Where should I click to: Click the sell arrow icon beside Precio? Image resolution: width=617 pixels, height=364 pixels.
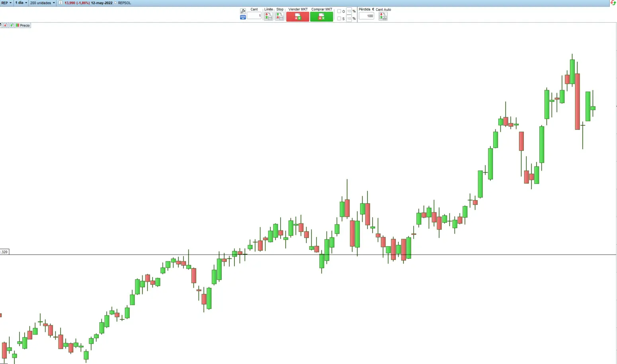tap(5, 25)
